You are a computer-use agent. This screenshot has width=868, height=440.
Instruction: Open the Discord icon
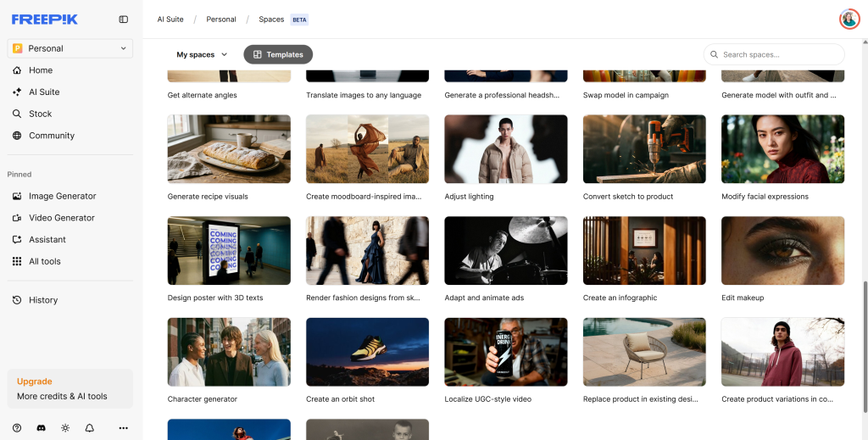coord(41,428)
